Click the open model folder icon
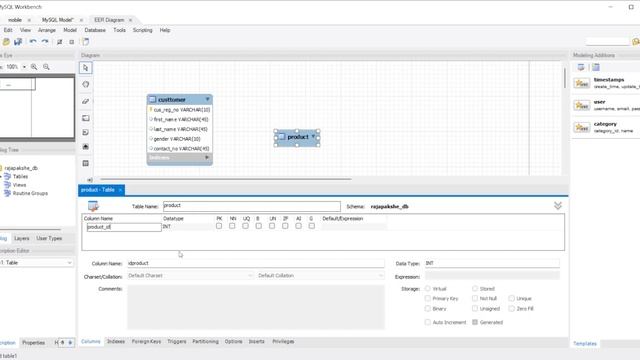The width and height of the screenshot is (640, 360). click(x=6, y=42)
